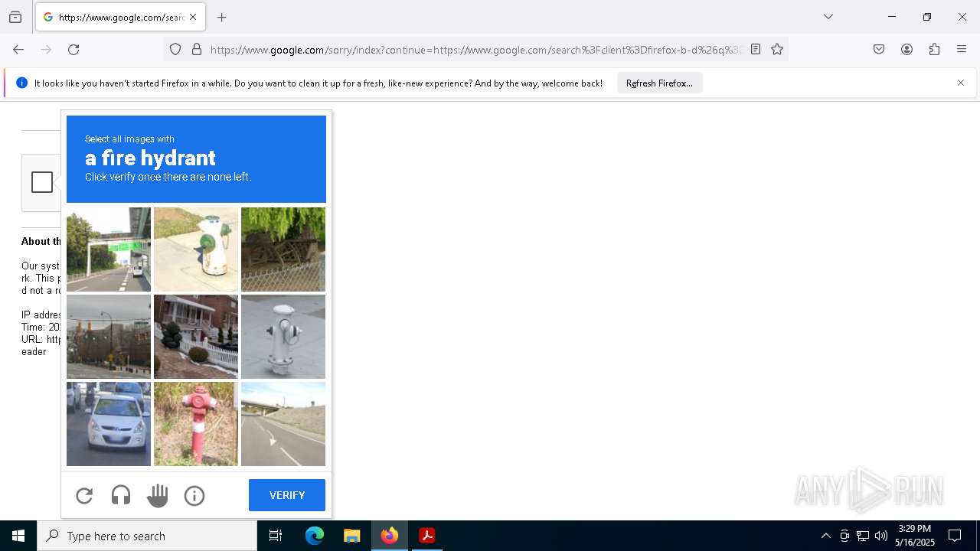This screenshot has width=980, height=551.
Task: Open the Firefox account icon
Action: pyautogui.click(x=906, y=50)
